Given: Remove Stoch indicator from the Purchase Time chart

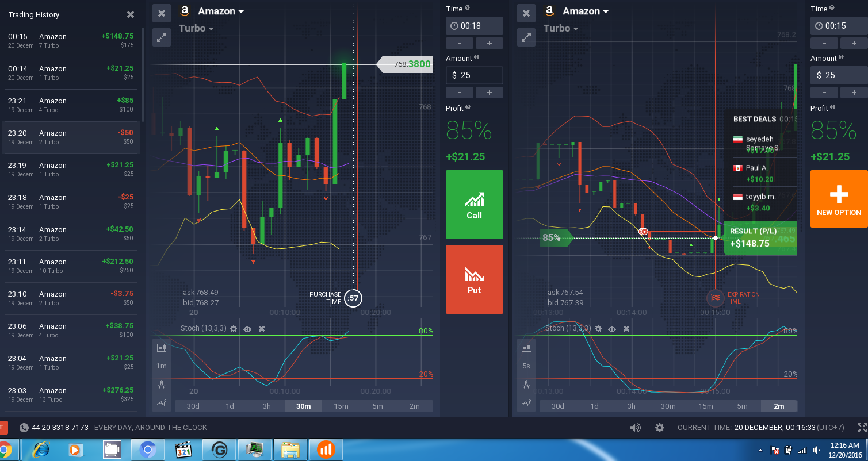Looking at the screenshot, I should (x=262, y=329).
